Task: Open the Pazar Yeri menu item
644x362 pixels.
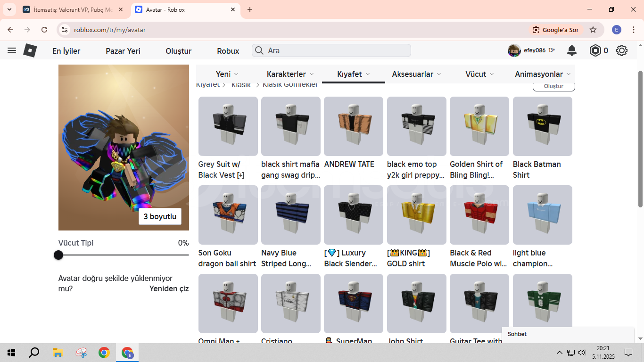Action: tap(123, 51)
